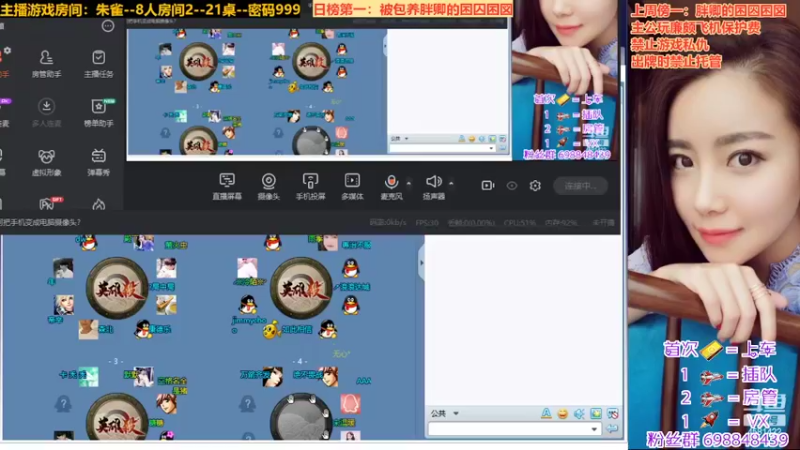This screenshot has height=450, width=800.
Task: Click the chat block messages icon
Action: [612, 414]
